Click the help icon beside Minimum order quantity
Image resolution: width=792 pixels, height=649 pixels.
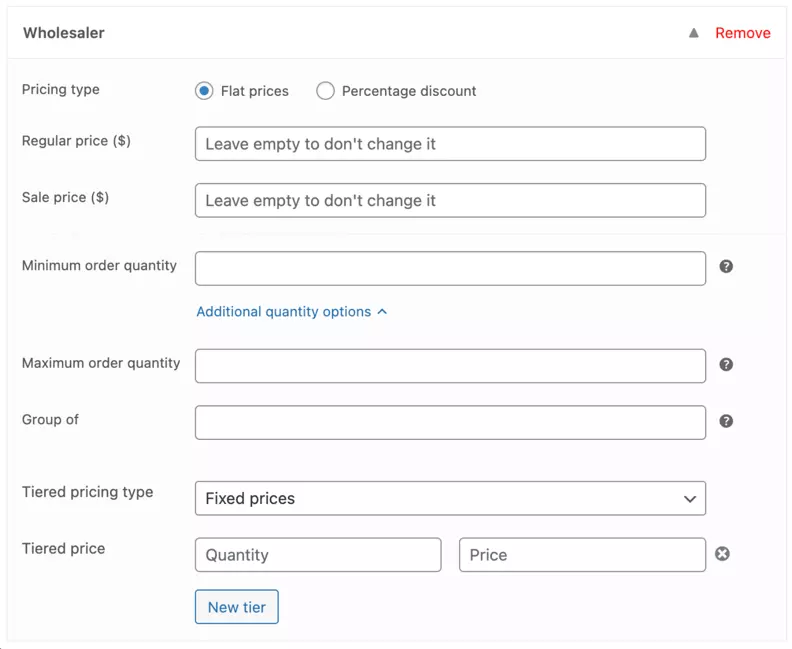(726, 267)
